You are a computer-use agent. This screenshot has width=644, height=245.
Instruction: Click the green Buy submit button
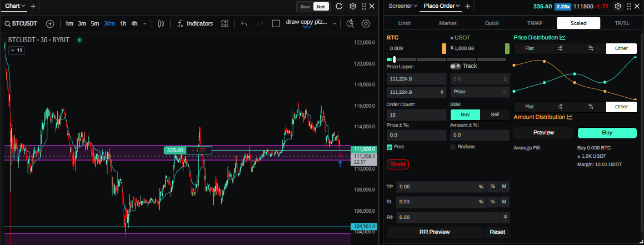(x=607, y=133)
